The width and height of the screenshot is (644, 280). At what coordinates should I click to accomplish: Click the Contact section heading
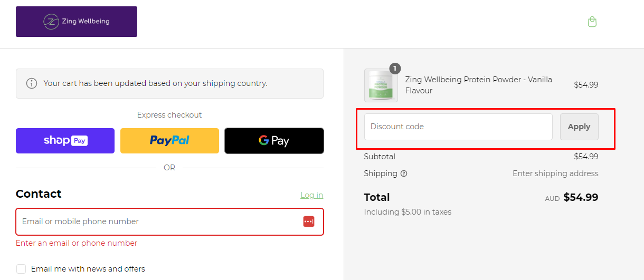pyautogui.click(x=39, y=194)
